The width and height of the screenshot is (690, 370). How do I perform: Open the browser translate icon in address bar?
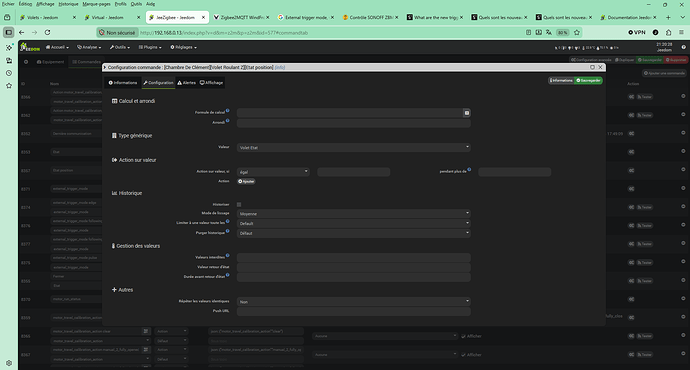[x=549, y=33]
